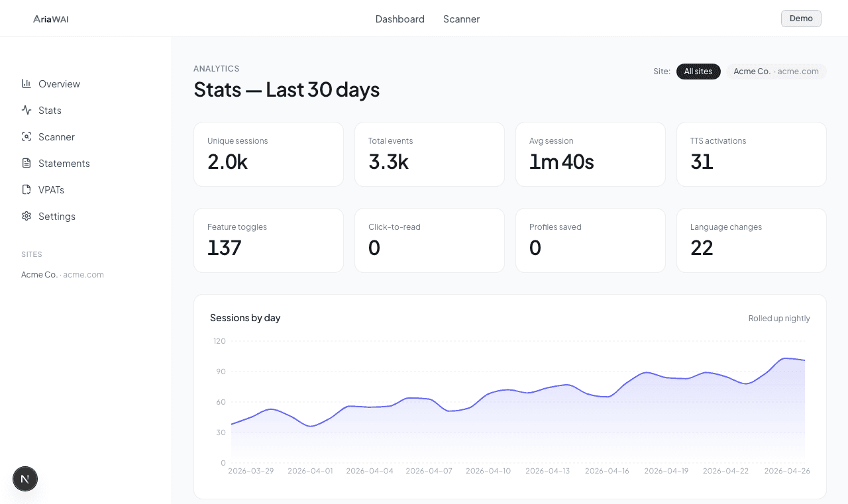848x504 pixels.
Task: Enable the All sites filter
Action: 698,71
